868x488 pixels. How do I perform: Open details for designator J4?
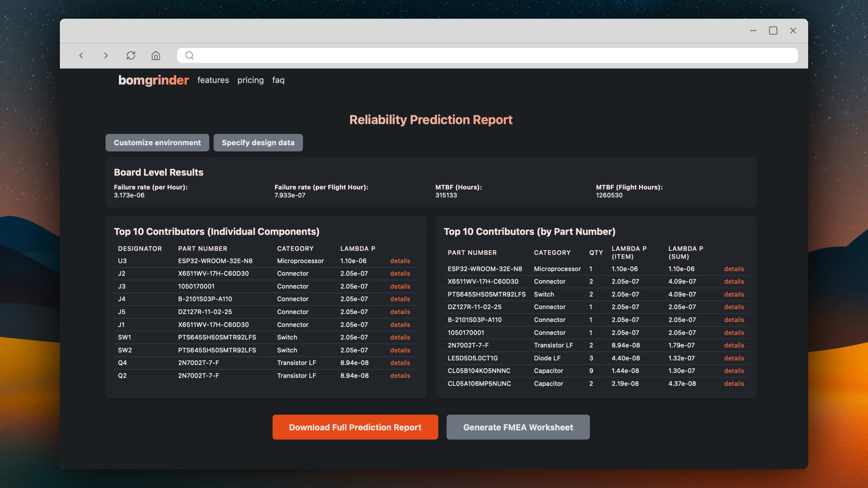400,299
